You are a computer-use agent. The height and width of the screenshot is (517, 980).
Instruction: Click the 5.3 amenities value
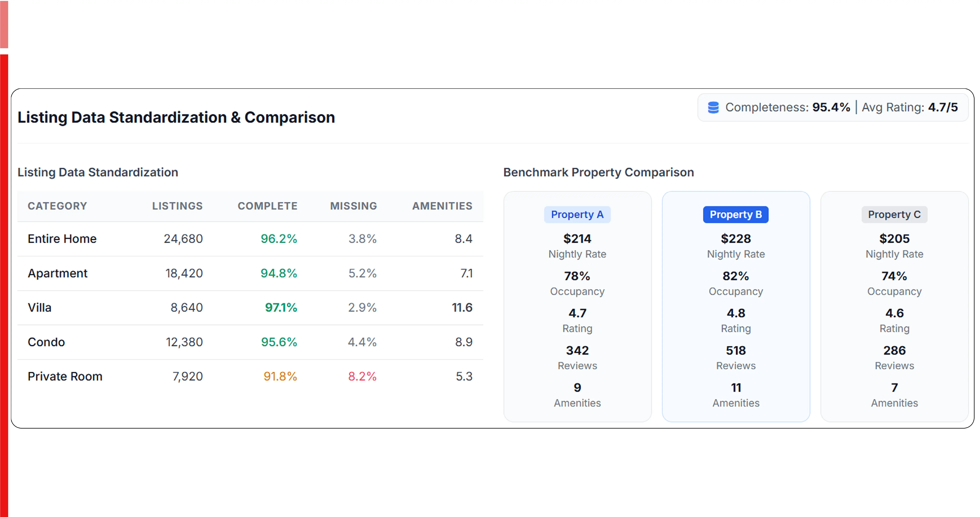tap(464, 376)
